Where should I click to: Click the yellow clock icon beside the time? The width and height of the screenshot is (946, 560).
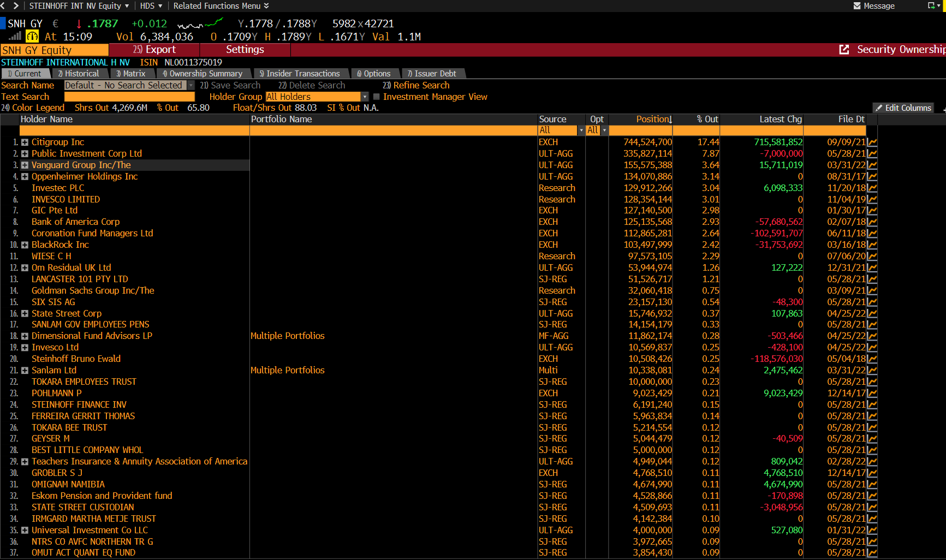[32, 37]
